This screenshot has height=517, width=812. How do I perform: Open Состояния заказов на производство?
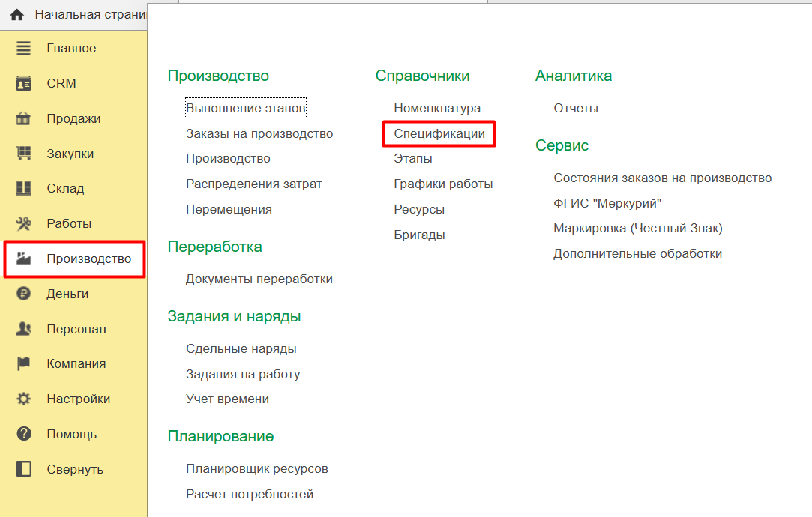click(x=662, y=178)
